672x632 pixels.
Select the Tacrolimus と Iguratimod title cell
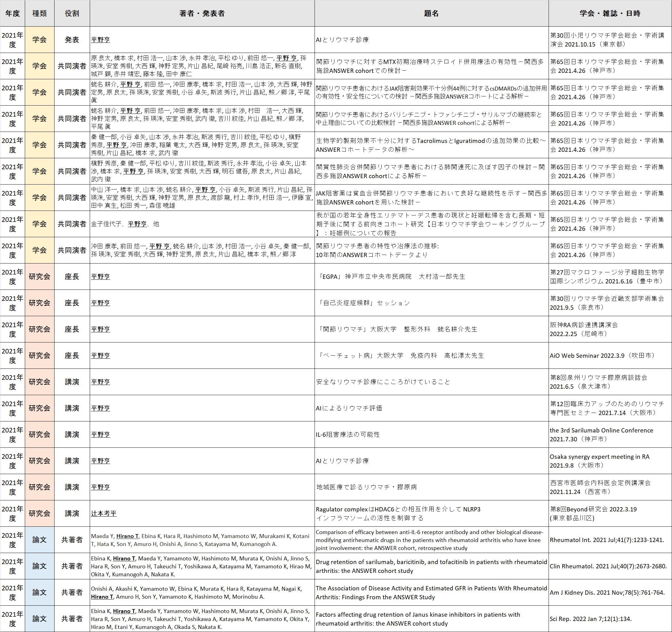click(x=431, y=145)
